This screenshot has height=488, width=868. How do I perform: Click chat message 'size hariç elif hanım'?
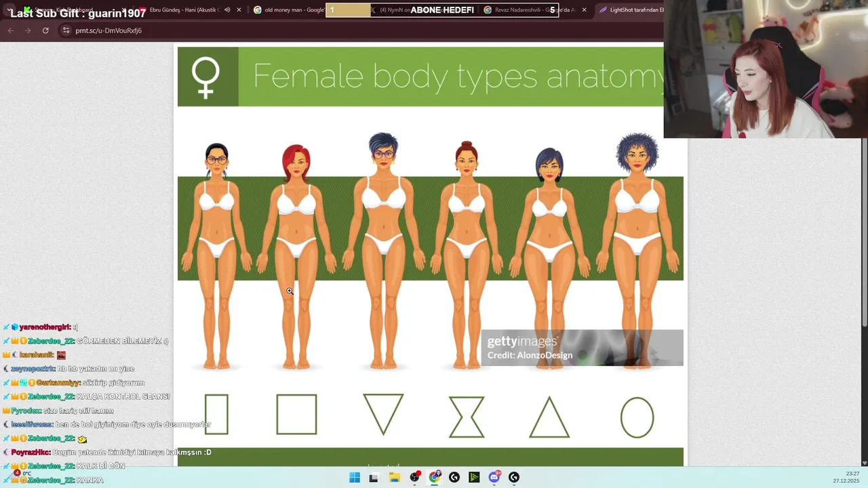click(x=78, y=411)
